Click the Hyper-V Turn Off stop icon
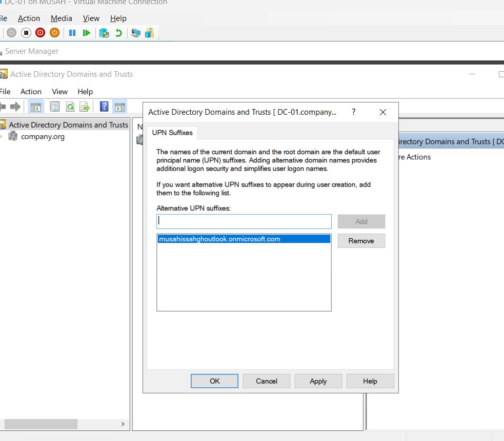The height and width of the screenshot is (441, 504). tap(26, 33)
